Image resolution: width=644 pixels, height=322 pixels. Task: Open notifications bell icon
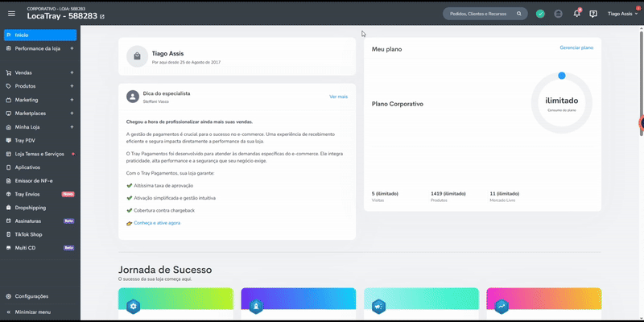[x=576, y=14]
